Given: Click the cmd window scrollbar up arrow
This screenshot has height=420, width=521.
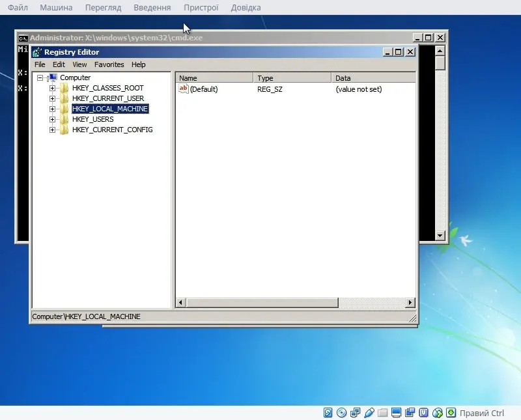Looking at the screenshot, I should click(440, 51).
